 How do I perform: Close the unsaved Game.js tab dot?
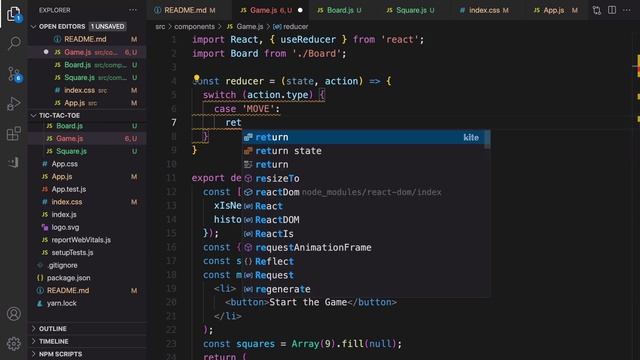(300, 10)
